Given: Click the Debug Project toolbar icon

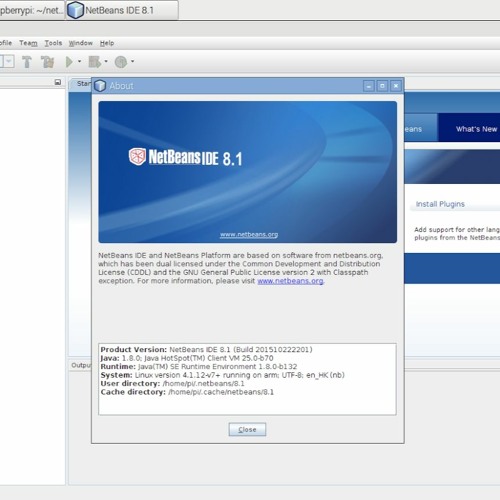Looking at the screenshot, I should point(95,62).
